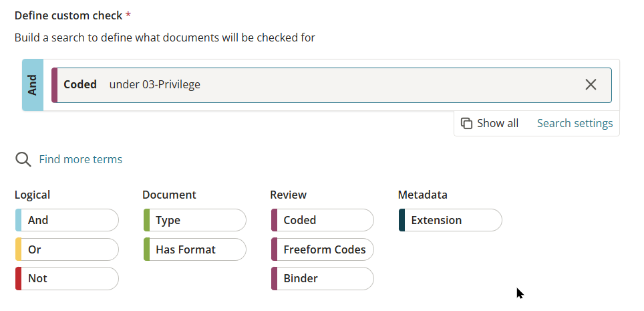Select the Coded under 03-Privilege row
This screenshot has height=311, width=644.
point(331,85)
